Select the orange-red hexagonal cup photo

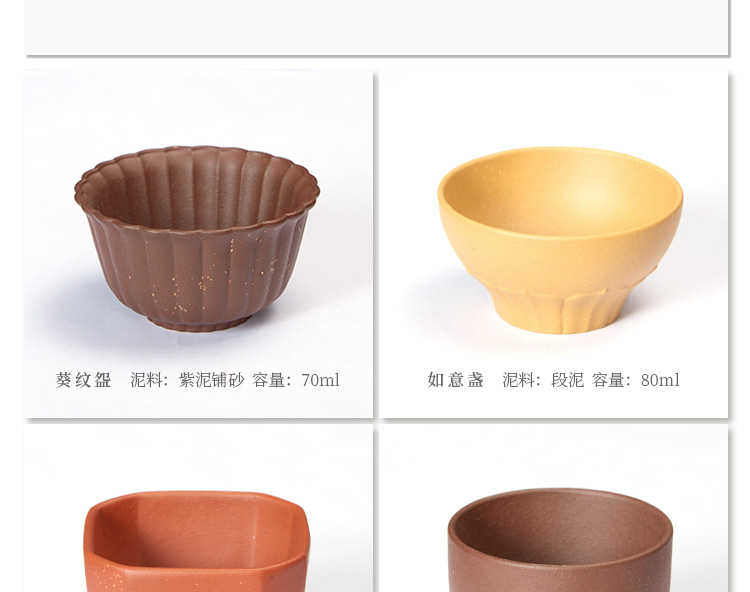[x=197, y=541]
